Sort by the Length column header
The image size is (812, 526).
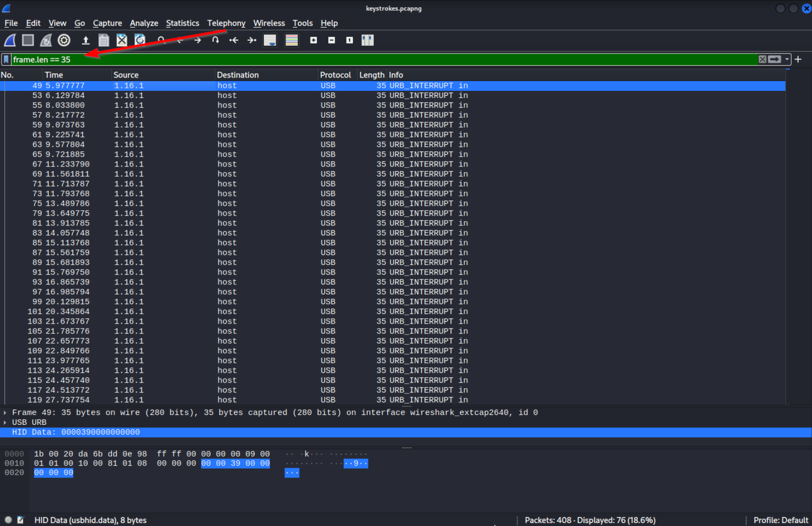pos(372,75)
